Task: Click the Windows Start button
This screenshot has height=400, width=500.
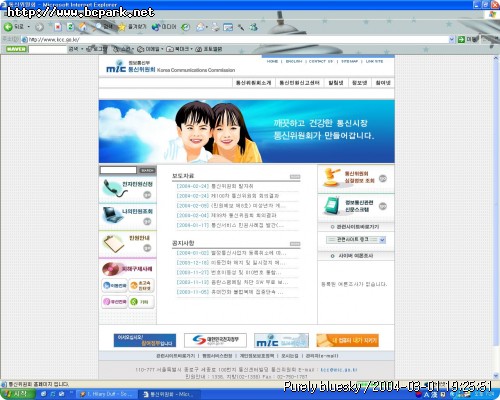Action: 17,394
